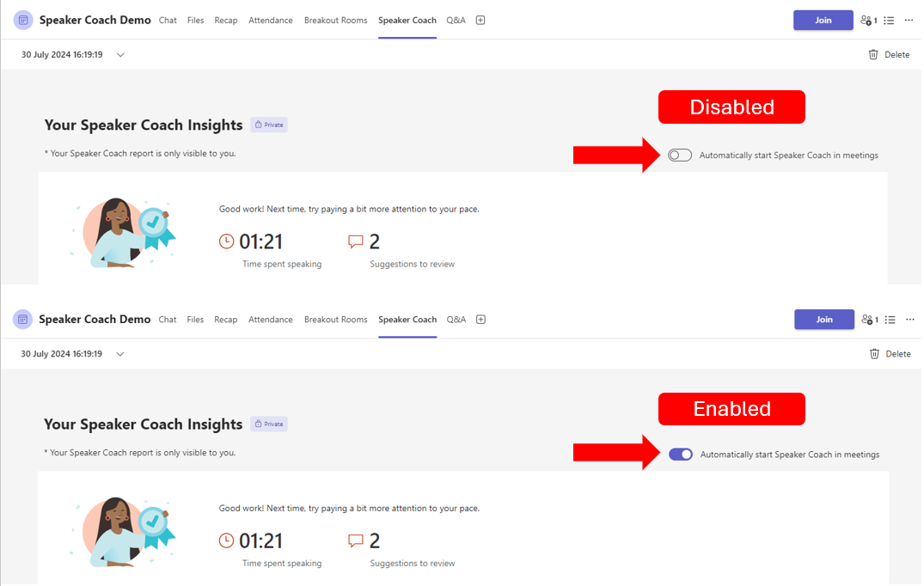
Task: Click Suggestions to review in the Enabled example
Action: click(x=413, y=564)
